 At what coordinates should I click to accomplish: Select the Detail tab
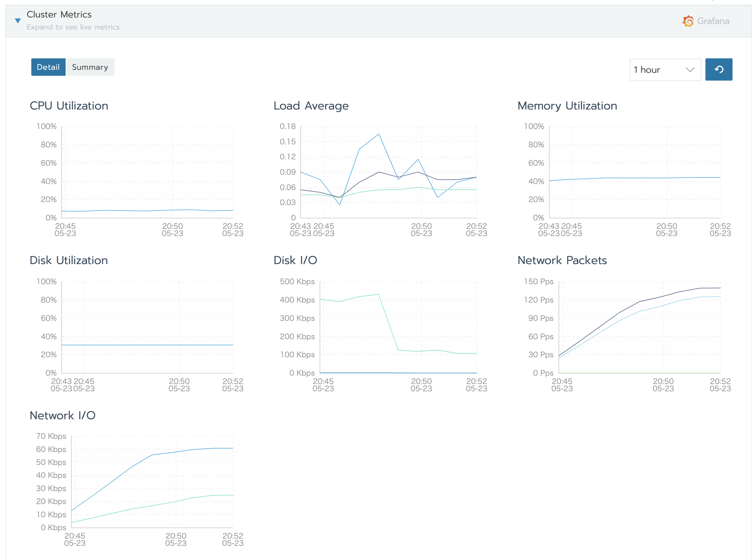48,67
